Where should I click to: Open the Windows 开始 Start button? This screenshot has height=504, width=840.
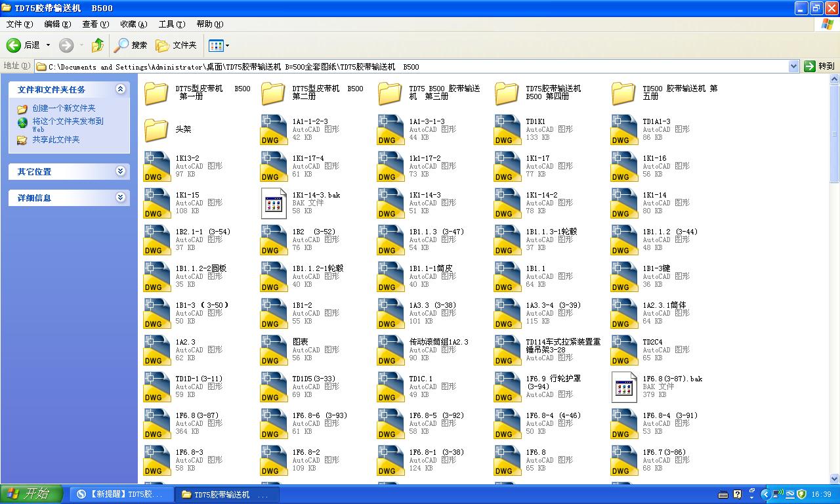31,494
